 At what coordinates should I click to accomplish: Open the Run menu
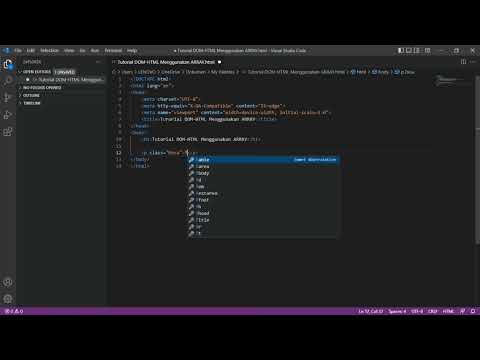click(95, 51)
